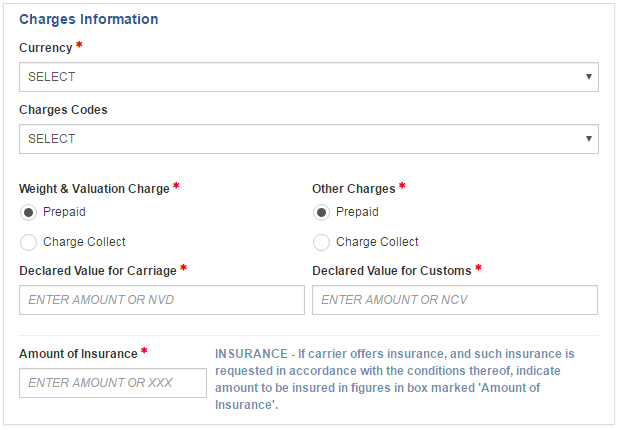Click the Other Charges label
The width and height of the screenshot is (619, 430).
(x=354, y=189)
